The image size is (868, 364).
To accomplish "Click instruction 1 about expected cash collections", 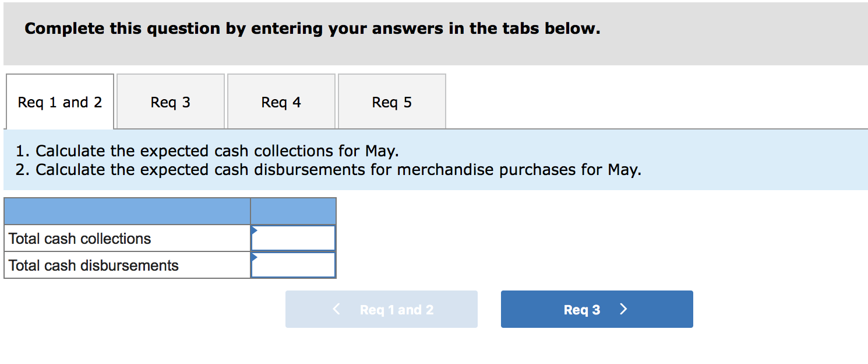I will click(207, 151).
